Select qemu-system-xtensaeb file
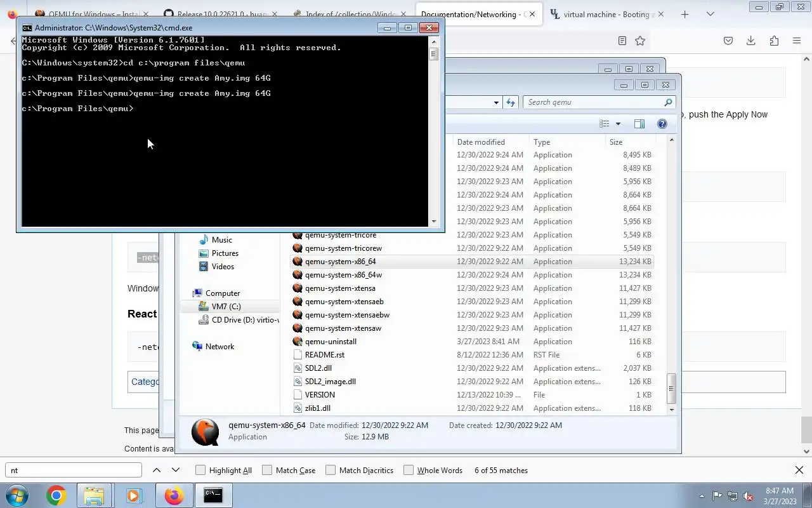This screenshot has width=812, height=508. coord(344,302)
